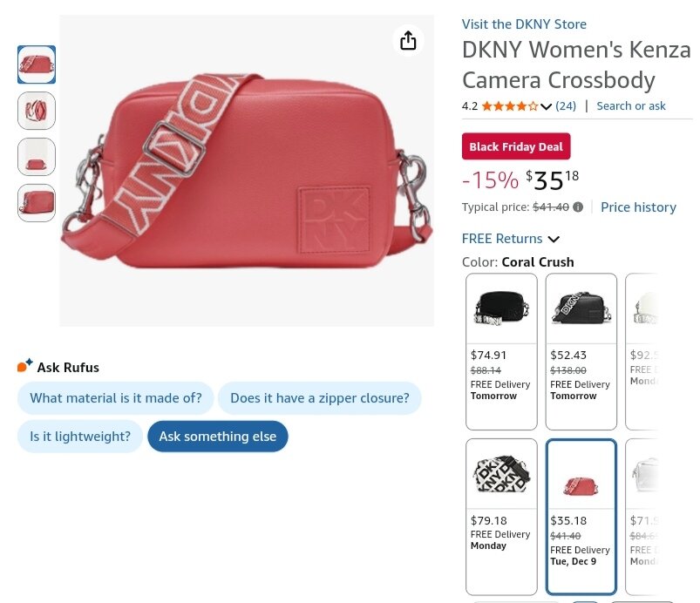Screen dimensions: 700x603
Task: Open the Price history link
Action: pyautogui.click(x=638, y=207)
